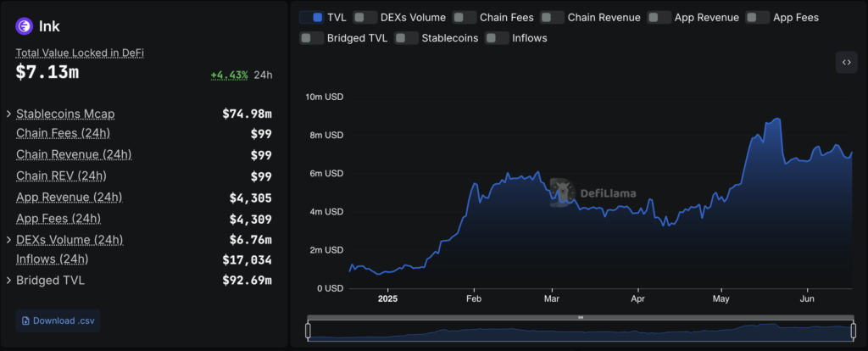
Task: Click the $4,305 app revenue value
Action: click(251, 198)
